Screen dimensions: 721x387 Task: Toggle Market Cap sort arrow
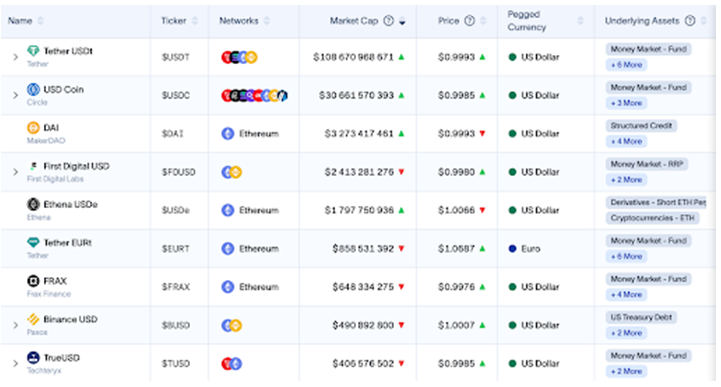[x=402, y=21]
